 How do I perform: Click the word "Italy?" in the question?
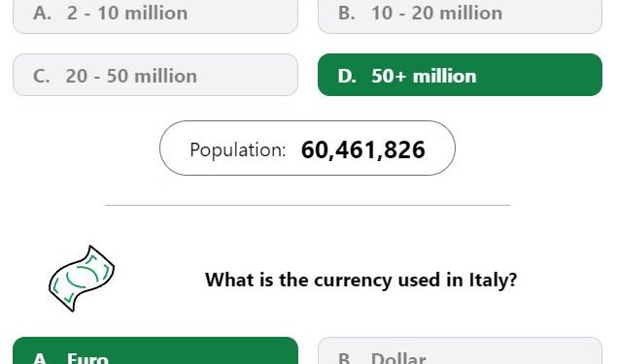click(x=493, y=280)
